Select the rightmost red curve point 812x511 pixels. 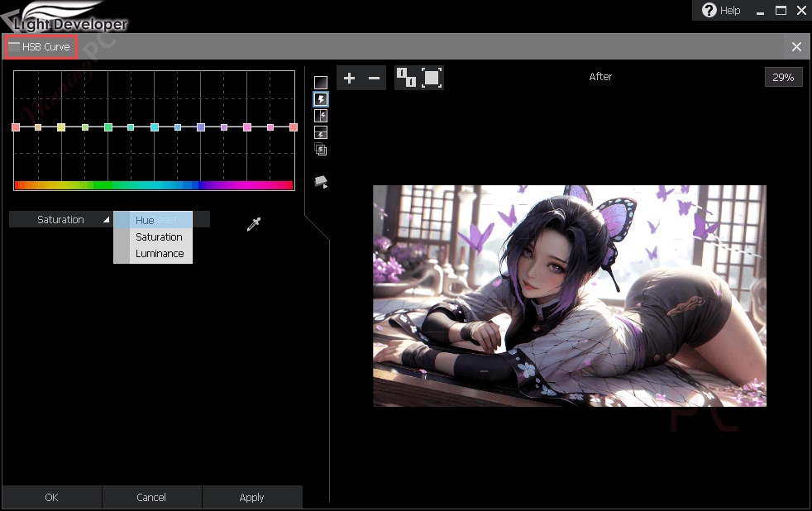click(x=294, y=127)
